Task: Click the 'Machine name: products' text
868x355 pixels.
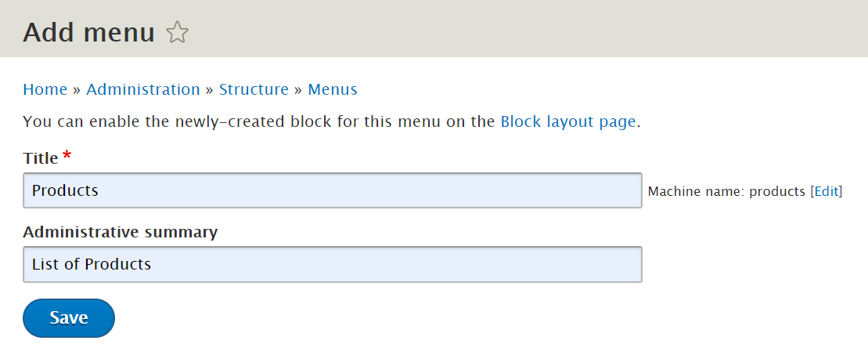Action: pos(726,191)
